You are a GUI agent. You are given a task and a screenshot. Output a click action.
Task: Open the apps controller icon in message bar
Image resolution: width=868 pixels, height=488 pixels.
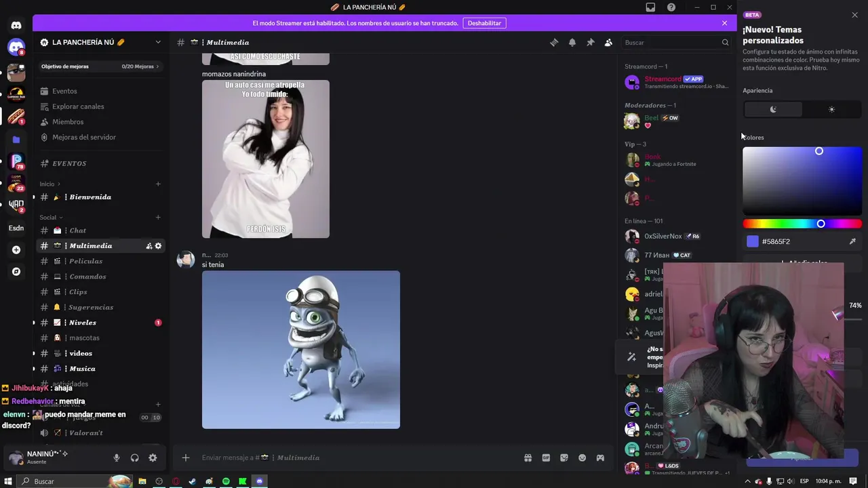pyautogui.click(x=600, y=457)
